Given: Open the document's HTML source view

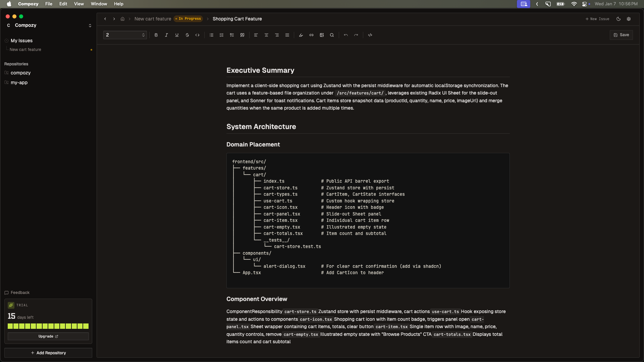Looking at the screenshot, I should tap(370, 35).
